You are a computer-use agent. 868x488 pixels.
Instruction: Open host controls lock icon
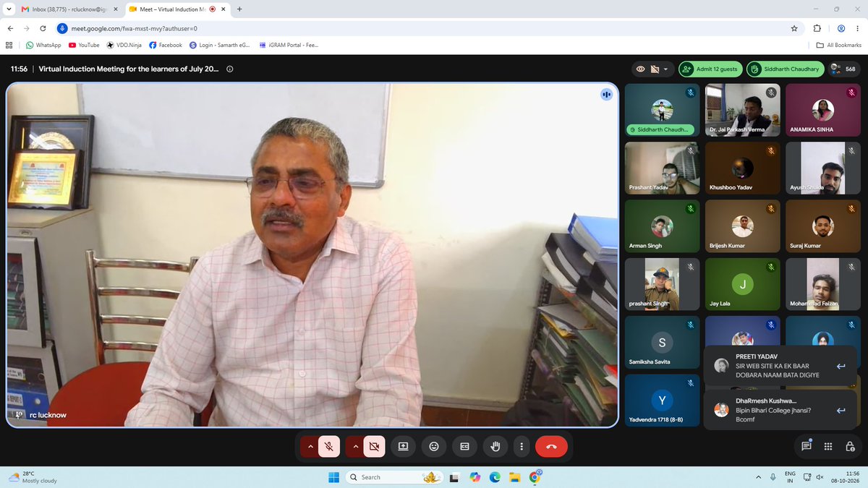tap(851, 447)
